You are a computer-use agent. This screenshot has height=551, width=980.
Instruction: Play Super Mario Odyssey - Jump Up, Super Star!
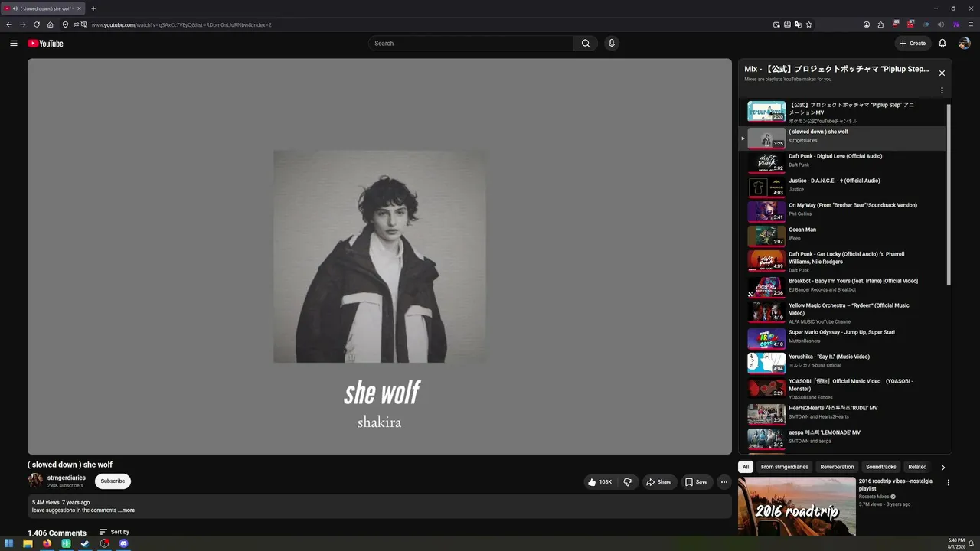842,338
